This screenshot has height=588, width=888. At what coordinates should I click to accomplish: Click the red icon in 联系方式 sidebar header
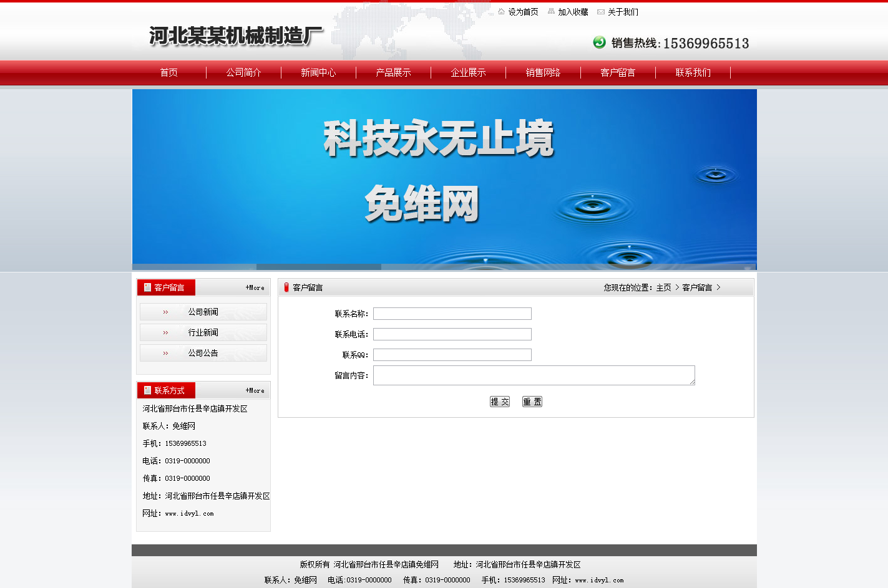click(x=147, y=390)
